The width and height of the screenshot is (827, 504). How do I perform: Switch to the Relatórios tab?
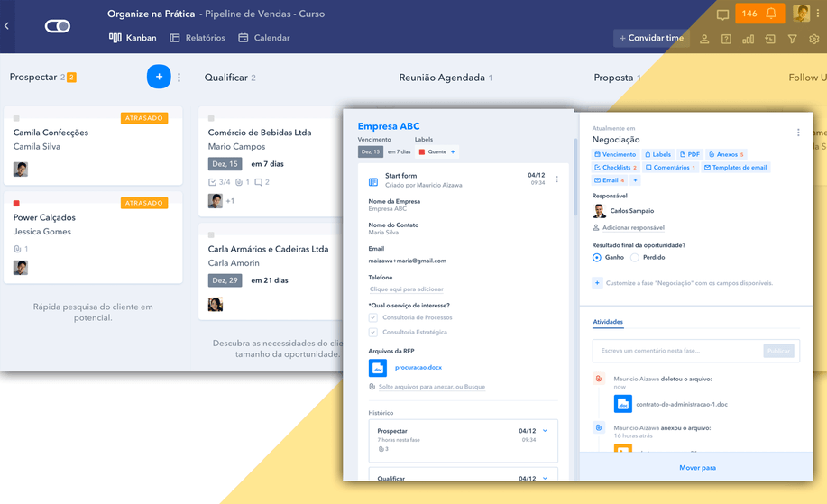198,38
